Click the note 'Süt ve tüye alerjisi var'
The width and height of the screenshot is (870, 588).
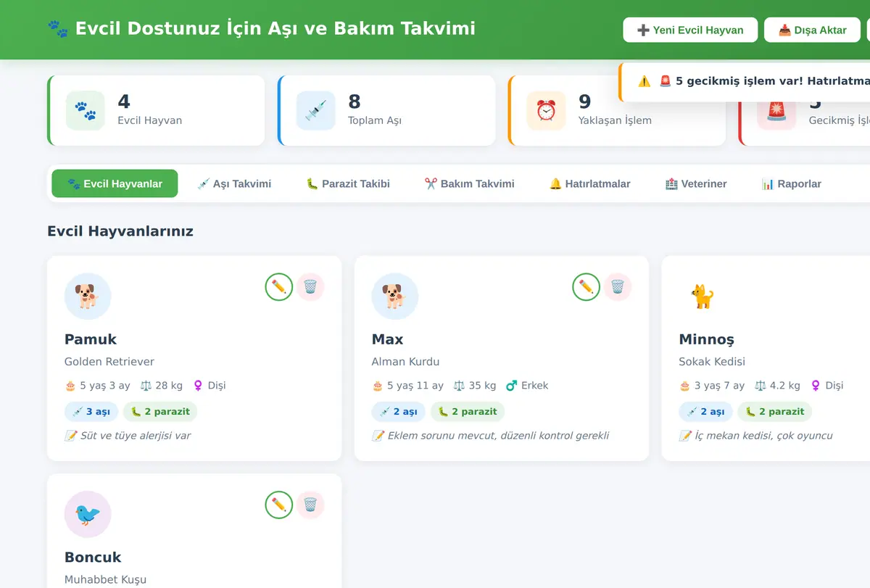(128, 436)
